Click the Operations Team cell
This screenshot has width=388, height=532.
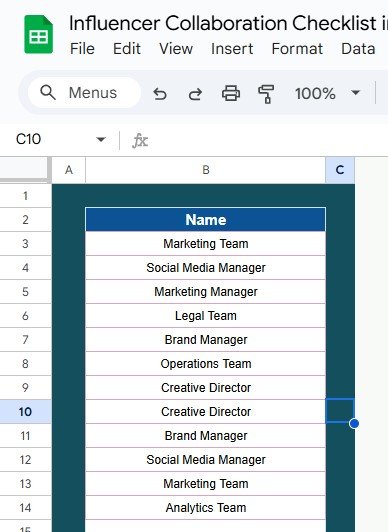coord(206,364)
